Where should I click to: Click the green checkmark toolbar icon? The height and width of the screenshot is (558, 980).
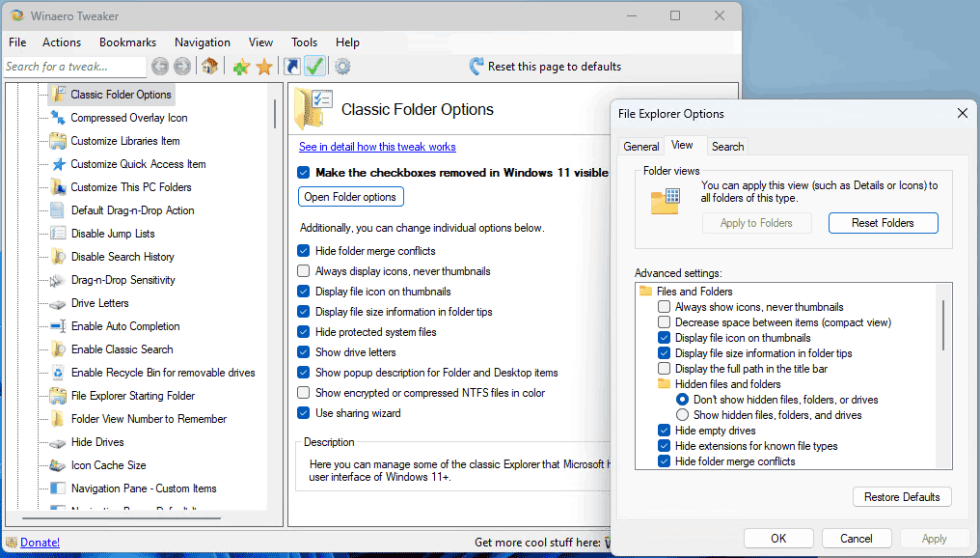tap(315, 66)
